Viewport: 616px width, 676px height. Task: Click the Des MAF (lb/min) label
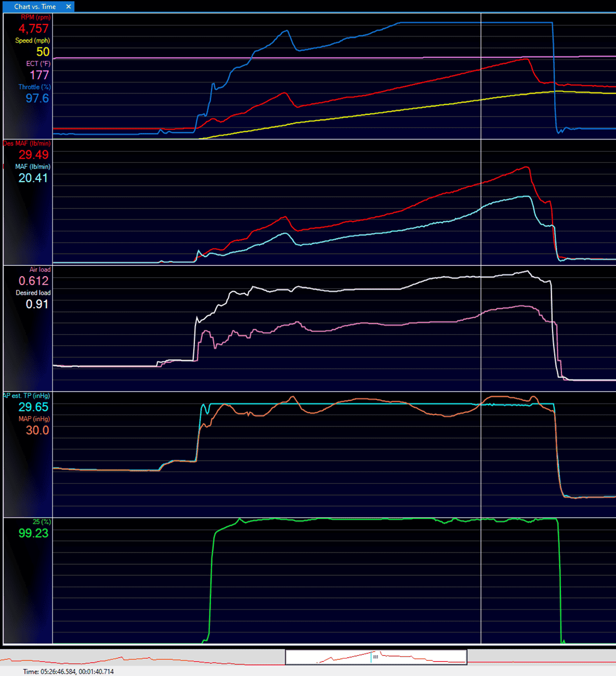coord(27,144)
